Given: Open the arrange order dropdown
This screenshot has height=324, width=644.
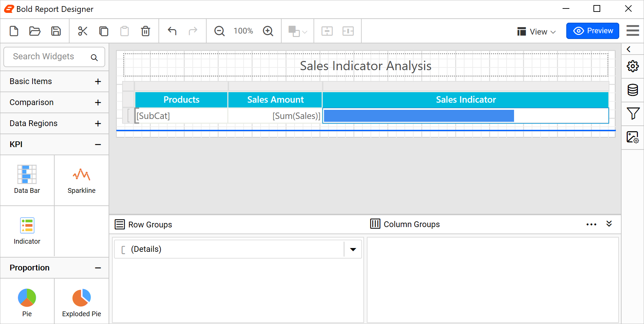Looking at the screenshot, I should (298, 32).
